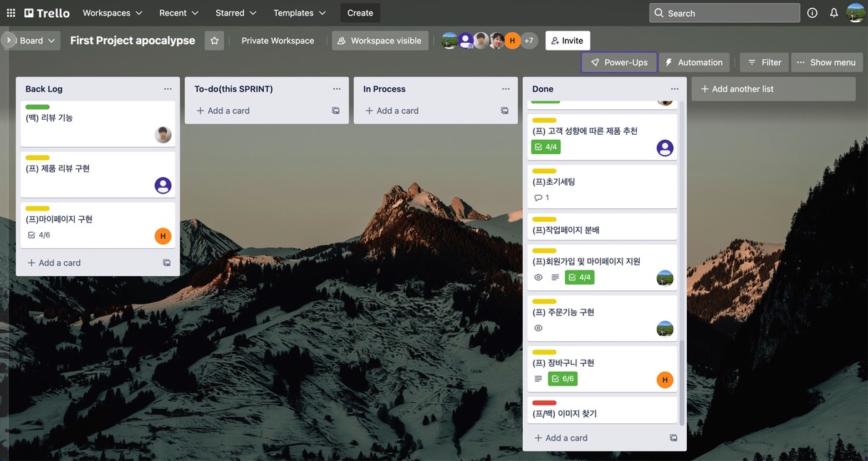Click the 4/6 checklist badge on 마이페이지 card
Screen dimensions: 868x461
coord(39,235)
